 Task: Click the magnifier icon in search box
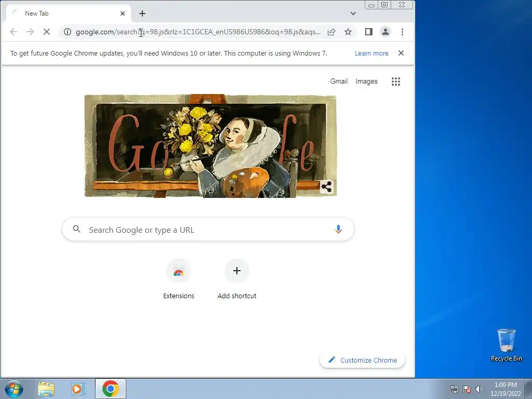pyautogui.click(x=77, y=229)
